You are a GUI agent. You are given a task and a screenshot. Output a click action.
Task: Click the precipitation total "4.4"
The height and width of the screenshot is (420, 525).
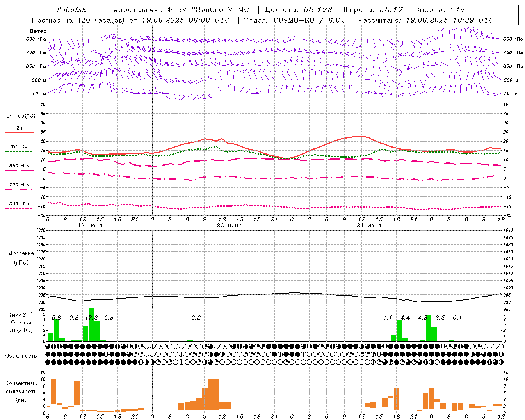click(x=405, y=318)
